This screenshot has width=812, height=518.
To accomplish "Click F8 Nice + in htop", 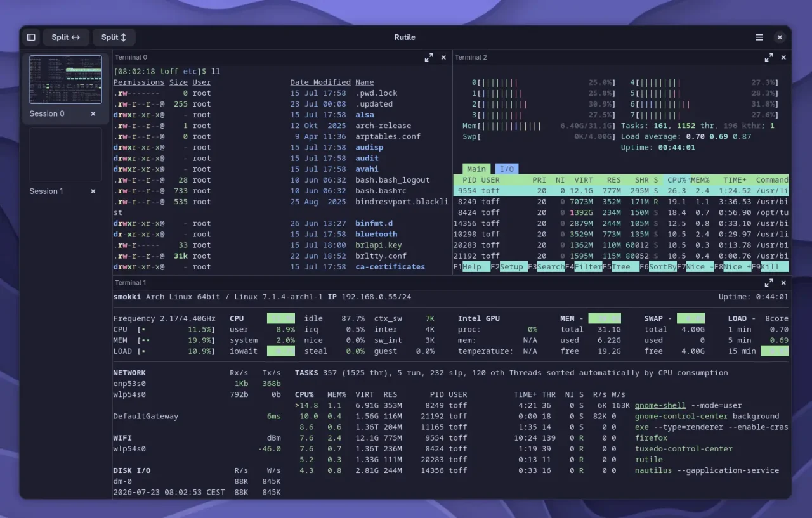I will coord(733,267).
